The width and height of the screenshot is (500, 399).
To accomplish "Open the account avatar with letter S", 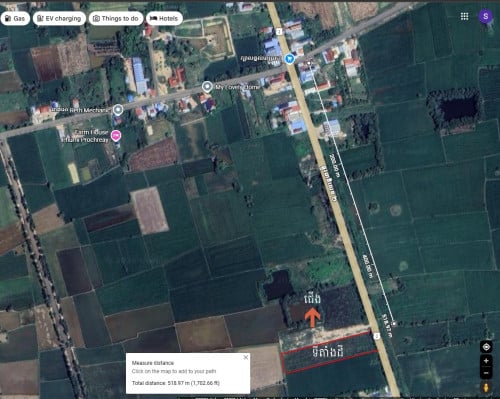I will (486, 16).
